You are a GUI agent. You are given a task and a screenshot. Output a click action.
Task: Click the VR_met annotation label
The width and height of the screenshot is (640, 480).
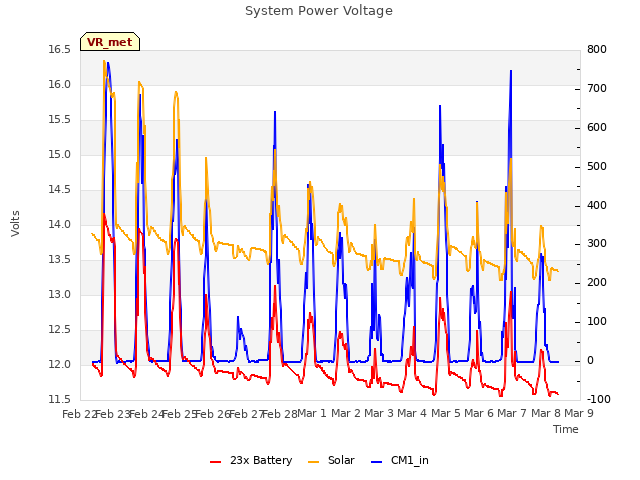110,42
